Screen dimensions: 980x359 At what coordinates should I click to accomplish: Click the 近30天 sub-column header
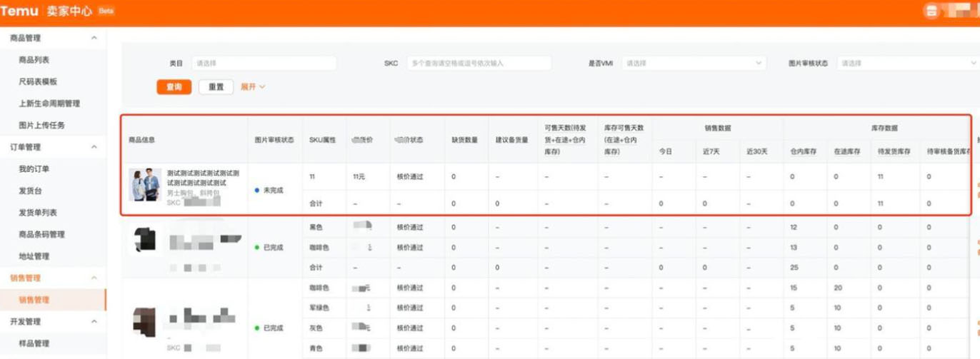click(x=756, y=152)
